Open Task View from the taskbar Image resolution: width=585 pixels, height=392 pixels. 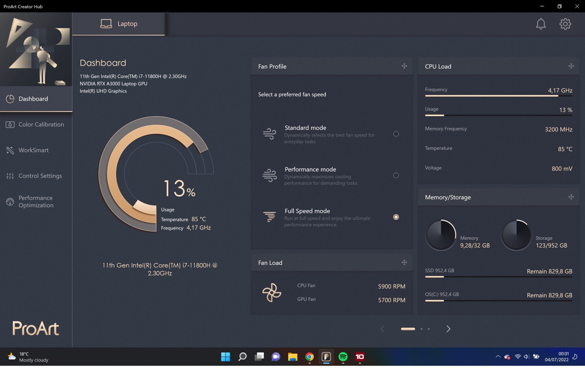point(259,357)
